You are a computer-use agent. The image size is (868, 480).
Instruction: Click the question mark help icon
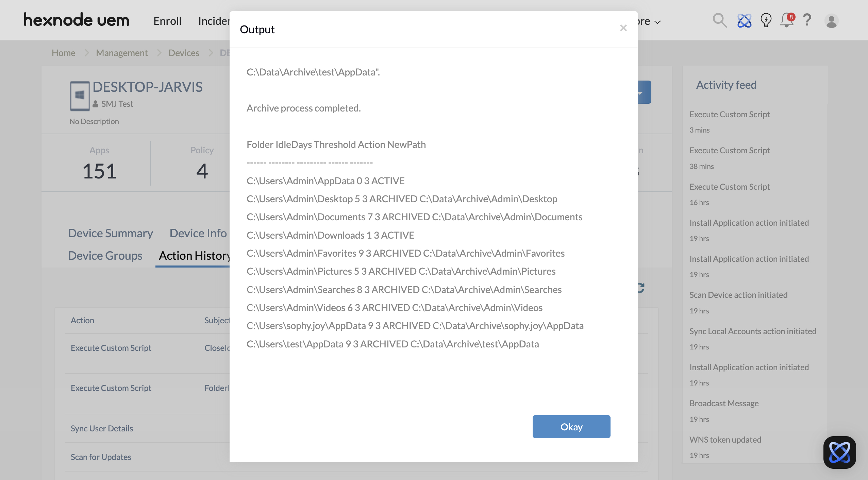point(807,20)
